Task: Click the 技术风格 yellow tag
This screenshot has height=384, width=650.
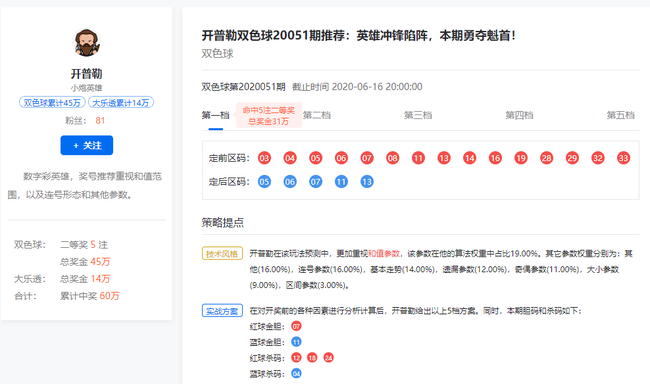Action: click(x=222, y=253)
